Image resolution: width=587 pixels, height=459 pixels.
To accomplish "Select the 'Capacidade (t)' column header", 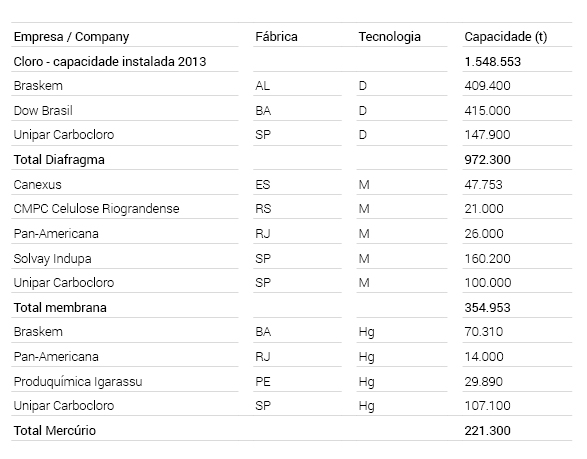I will point(506,37).
